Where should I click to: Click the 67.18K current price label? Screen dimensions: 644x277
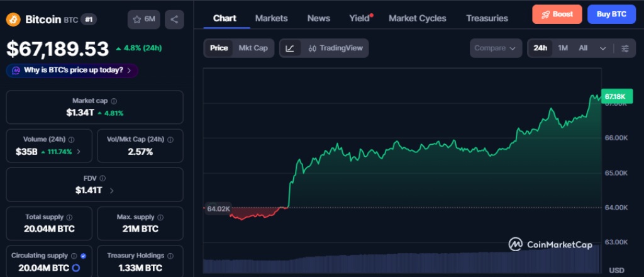coord(616,96)
